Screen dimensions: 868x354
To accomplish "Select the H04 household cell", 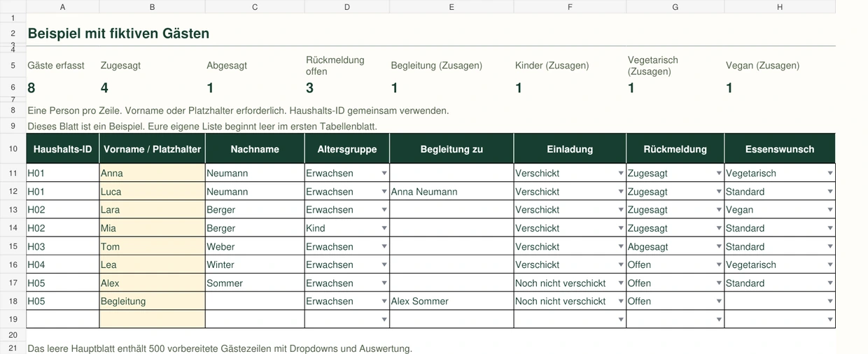I will point(63,264).
